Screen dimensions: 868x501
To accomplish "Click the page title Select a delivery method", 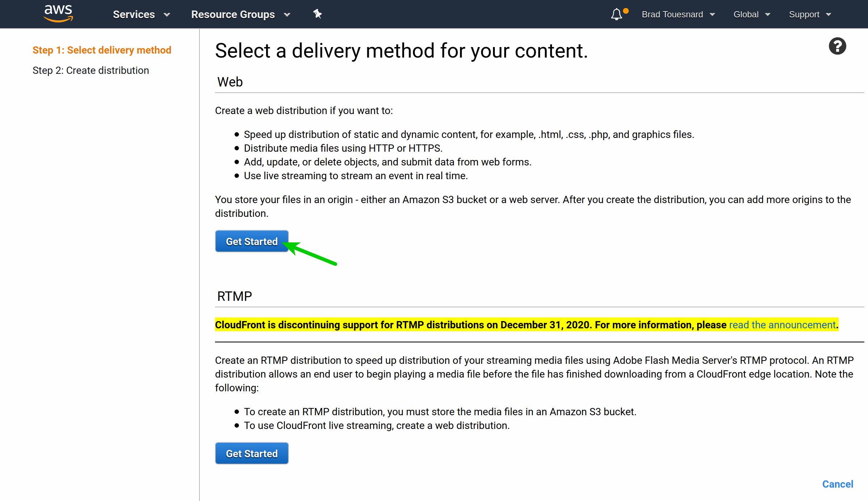I will click(401, 50).
